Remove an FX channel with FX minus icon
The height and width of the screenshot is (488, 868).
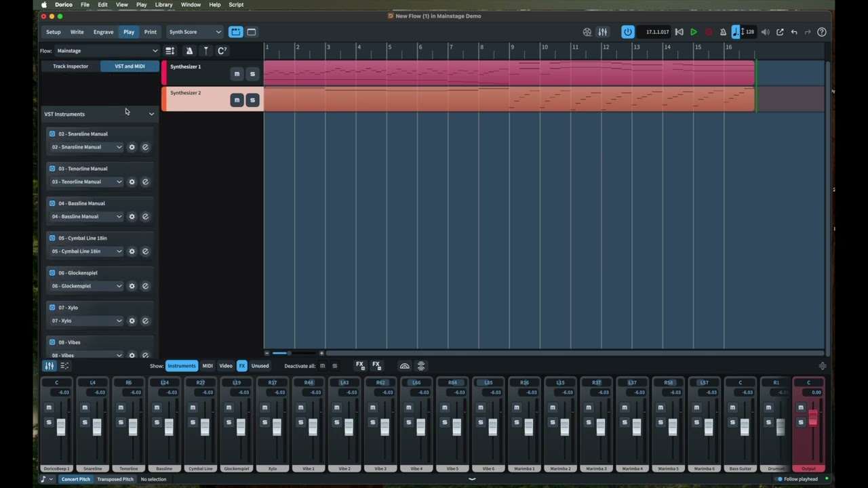click(x=376, y=366)
